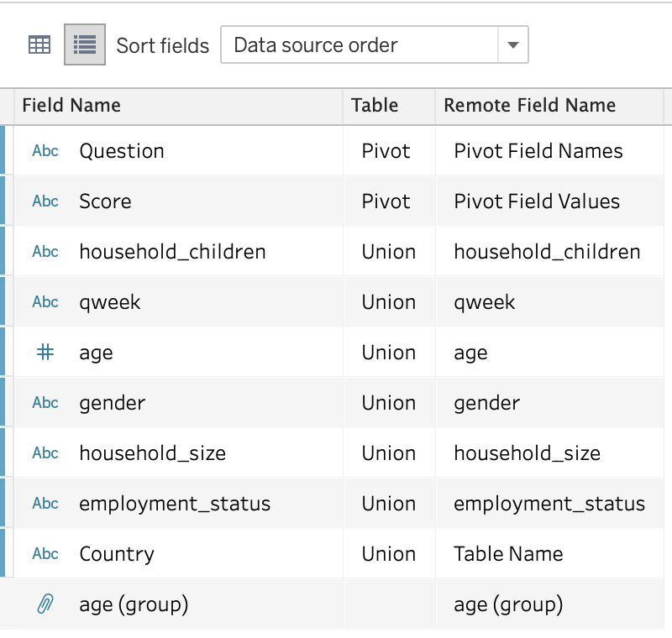Switch to metadata list view icon
The image size is (672, 638).
click(84, 45)
